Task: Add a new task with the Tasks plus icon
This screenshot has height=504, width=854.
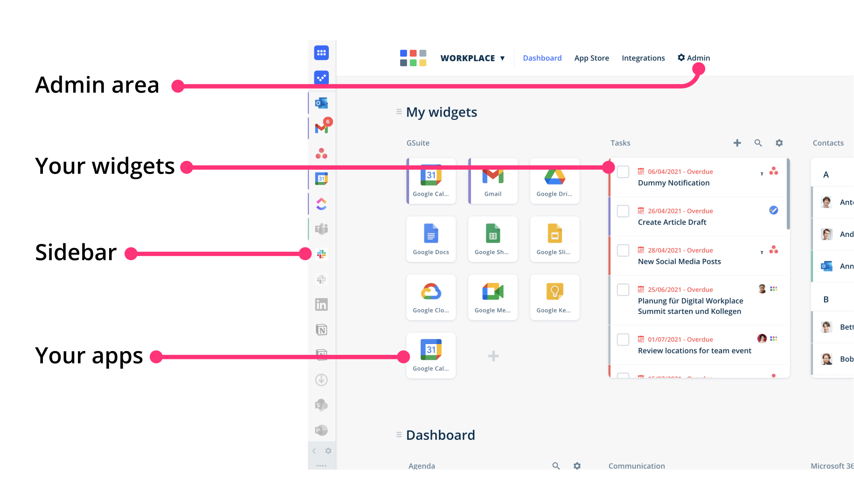Action: click(x=737, y=143)
